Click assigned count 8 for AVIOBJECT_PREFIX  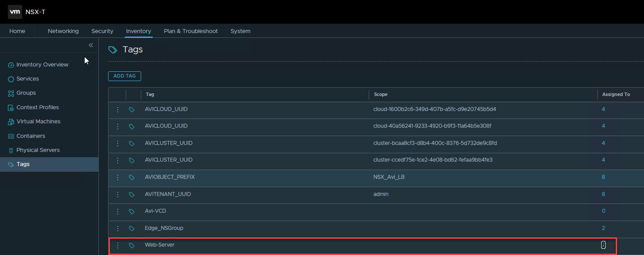pos(603,177)
